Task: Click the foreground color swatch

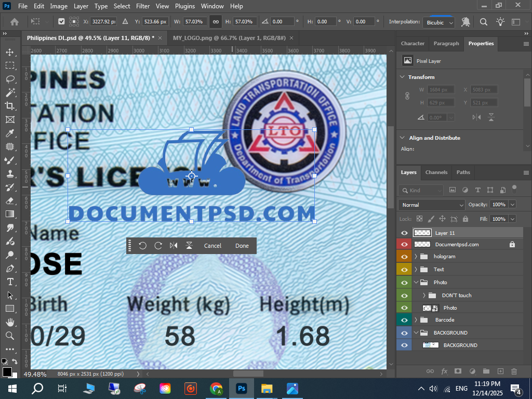Action: click(x=7, y=371)
